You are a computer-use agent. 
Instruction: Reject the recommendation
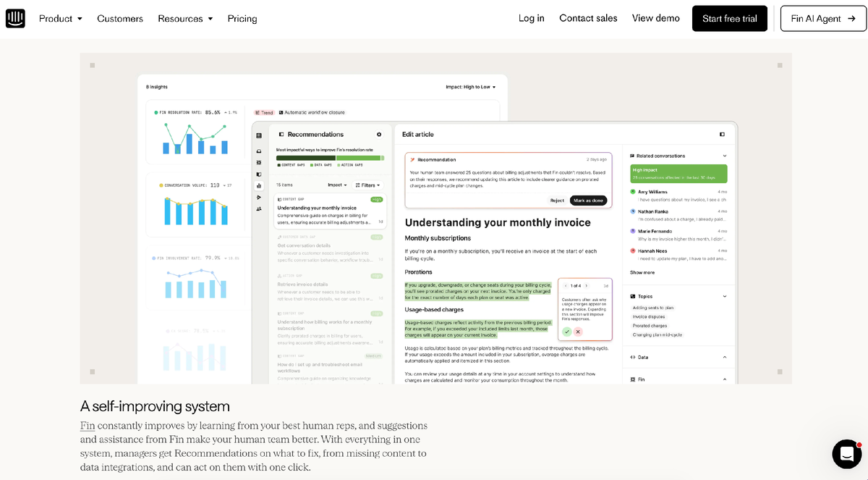coord(557,201)
